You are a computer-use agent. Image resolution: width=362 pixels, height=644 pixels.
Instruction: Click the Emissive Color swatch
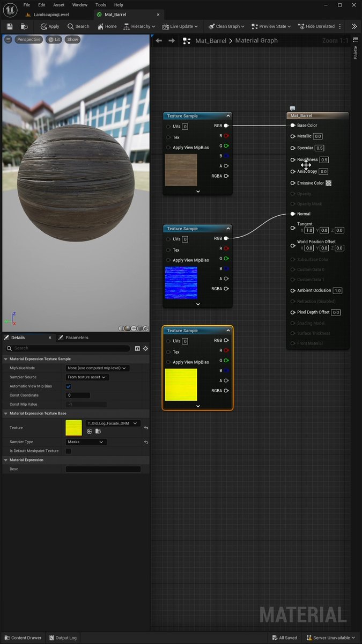click(329, 183)
